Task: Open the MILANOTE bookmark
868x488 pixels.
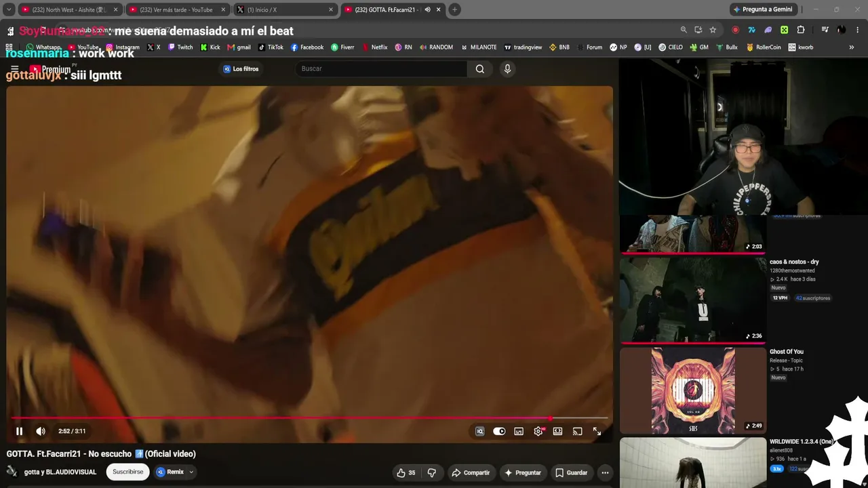Action: (x=479, y=47)
